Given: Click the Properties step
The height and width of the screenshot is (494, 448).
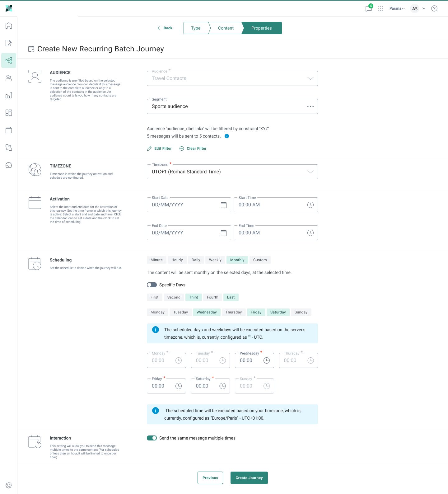Looking at the screenshot, I should point(262,28).
